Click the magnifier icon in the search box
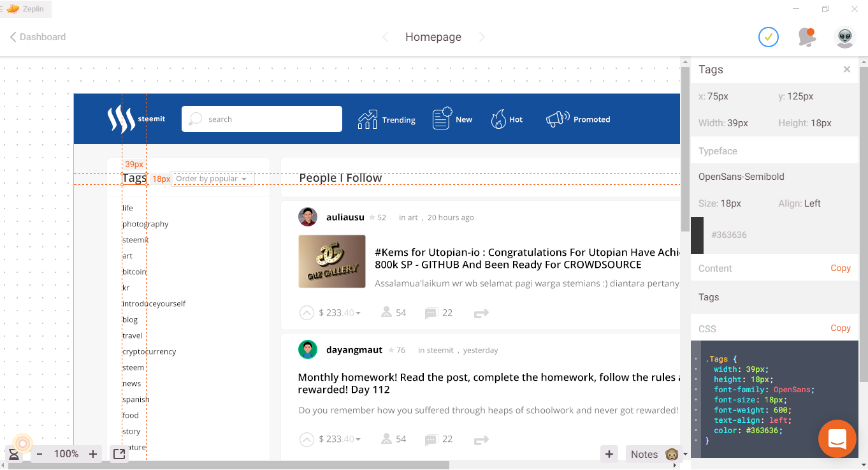This screenshot has width=868, height=470. click(195, 119)
